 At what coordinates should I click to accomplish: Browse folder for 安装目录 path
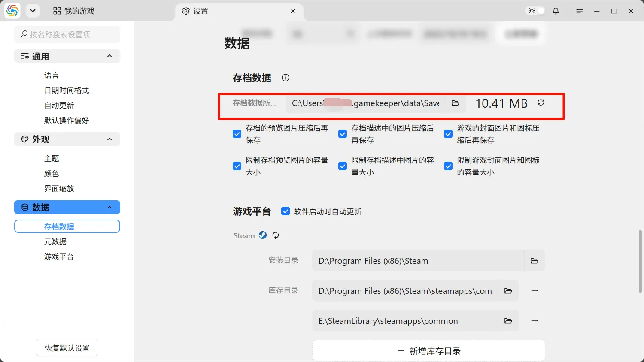[534, 260]
